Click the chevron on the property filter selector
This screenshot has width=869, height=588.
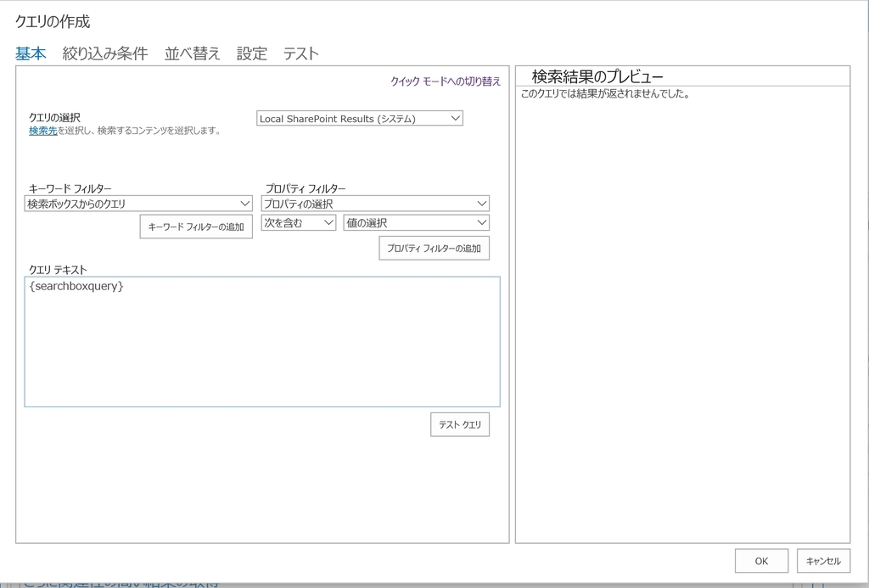[x=483, y=203]
